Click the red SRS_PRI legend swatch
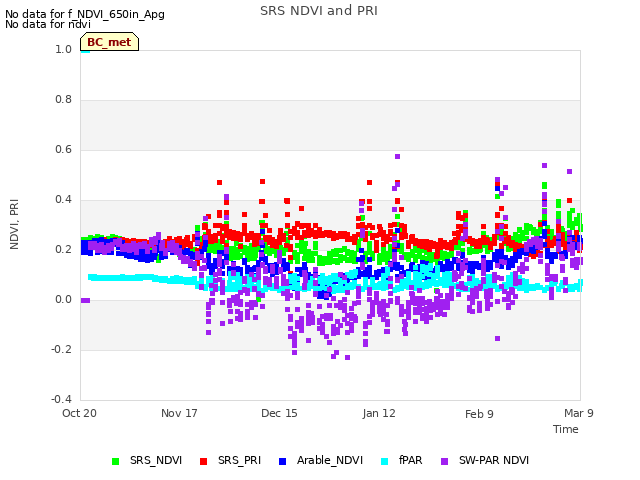The width and height of the screenshot is (640, 480). (203, 461)
